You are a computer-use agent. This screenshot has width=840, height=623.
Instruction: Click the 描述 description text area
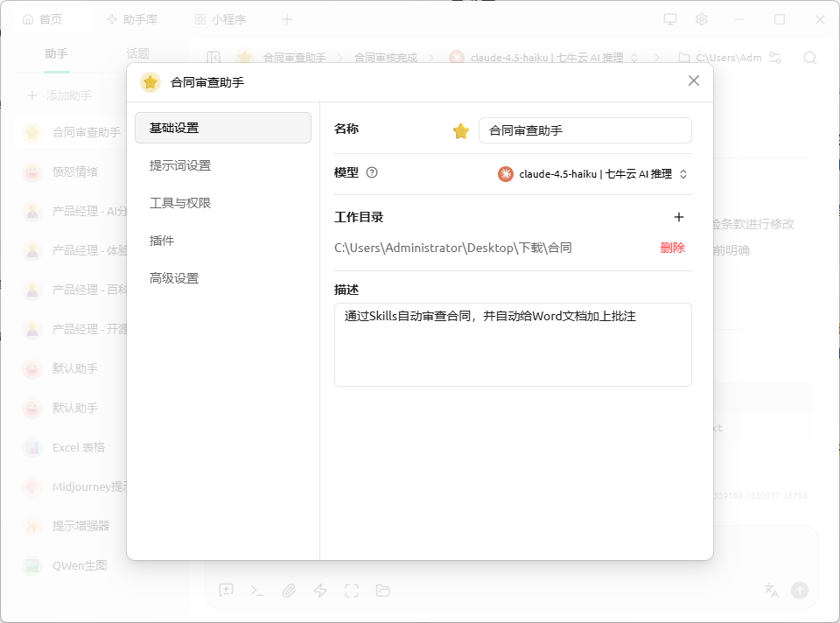point(513,345)
